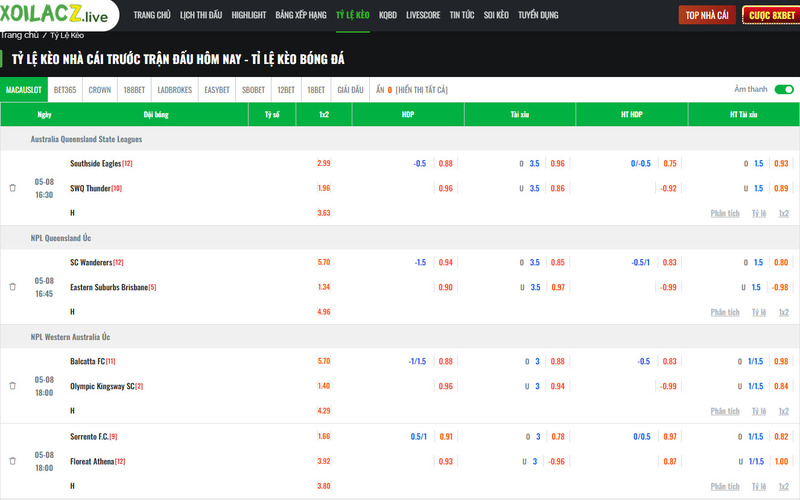The height and width of the screenshot is (500, 800).
Task: Click Hiển thị tất cả to show hidden
Action: pos(421,90)
